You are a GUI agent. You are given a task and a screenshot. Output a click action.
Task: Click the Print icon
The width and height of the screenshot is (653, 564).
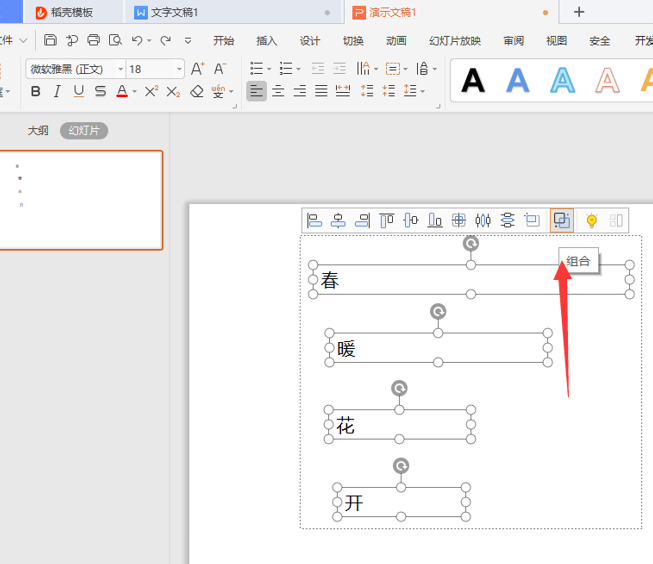pos(94,40)
